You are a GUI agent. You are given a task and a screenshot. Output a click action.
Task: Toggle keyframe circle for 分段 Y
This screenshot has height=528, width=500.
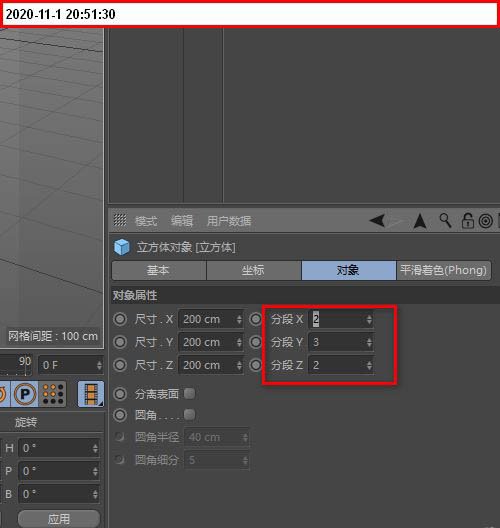point(256,342)
